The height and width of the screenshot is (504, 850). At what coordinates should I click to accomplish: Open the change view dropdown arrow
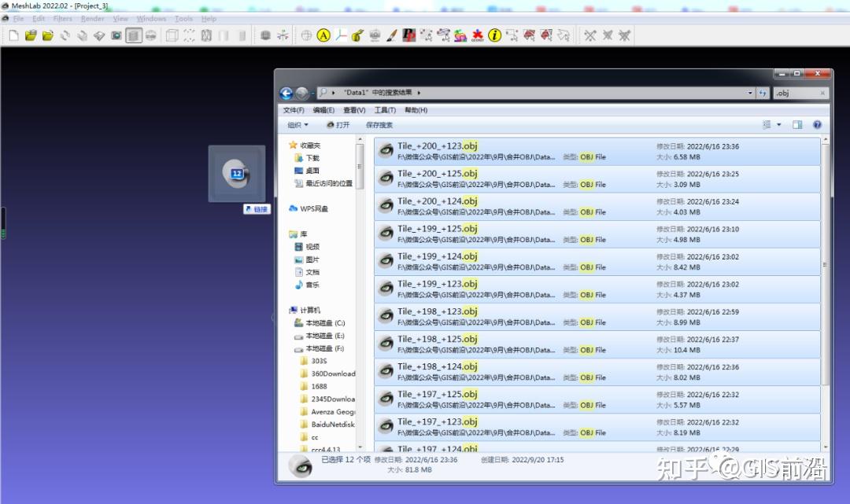click(779, 124)
